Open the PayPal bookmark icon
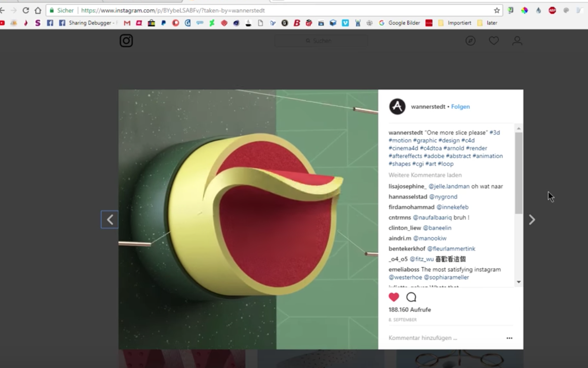 pos(164,23)
